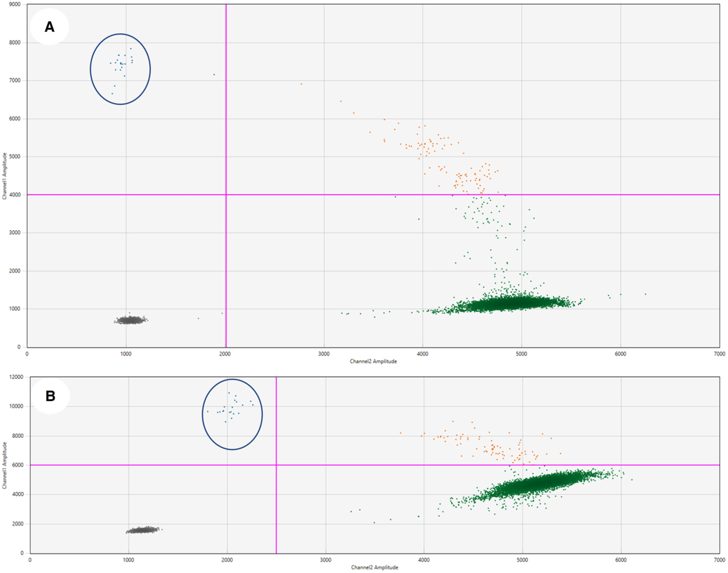The image size is (728, 573).
Task: Click the panel A label badge
Action: click(x=49, y=26)
